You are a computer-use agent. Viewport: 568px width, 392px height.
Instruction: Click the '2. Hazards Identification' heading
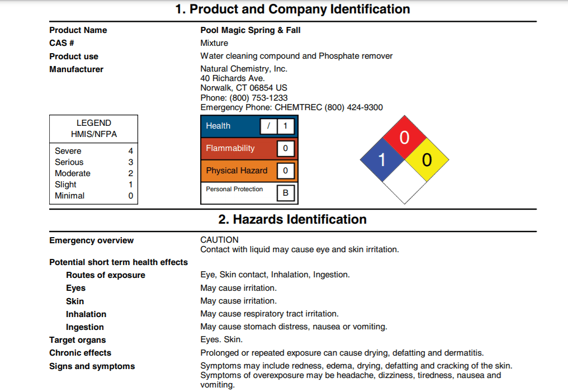pyautogui.click(x=292, y=220)
